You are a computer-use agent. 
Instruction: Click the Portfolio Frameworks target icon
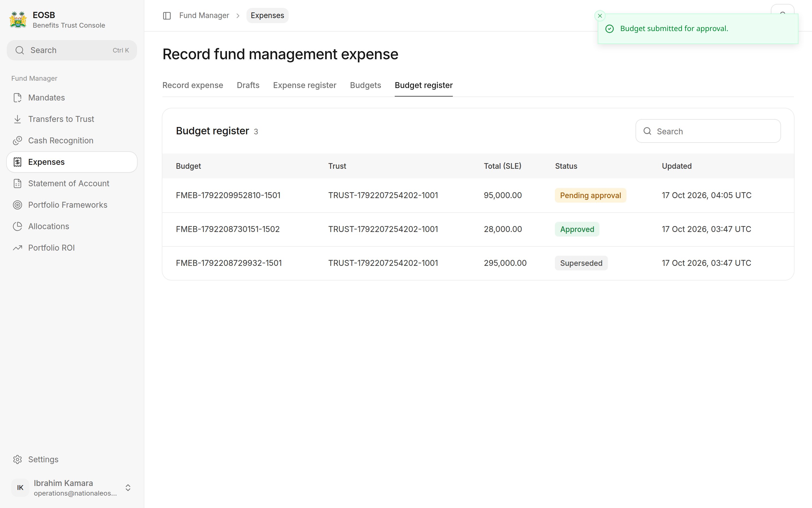coord(17,205)
